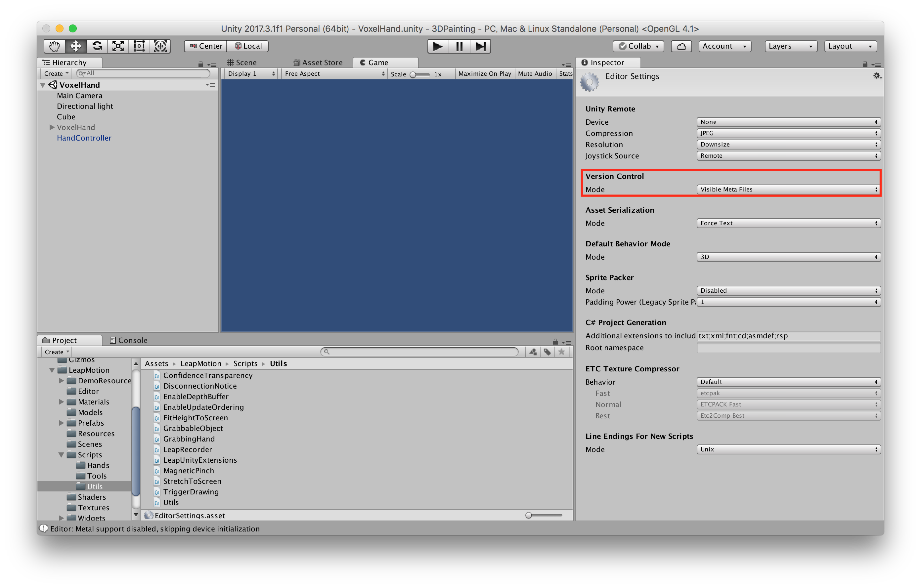Click the status bar warning icon
This screenshot has height=588, width=921.
(44, 528)
